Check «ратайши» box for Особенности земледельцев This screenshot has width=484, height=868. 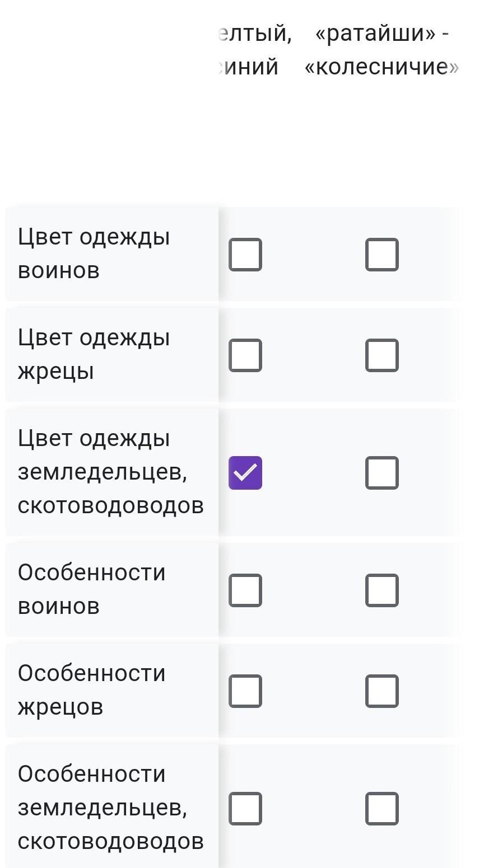tap(382, 809)
